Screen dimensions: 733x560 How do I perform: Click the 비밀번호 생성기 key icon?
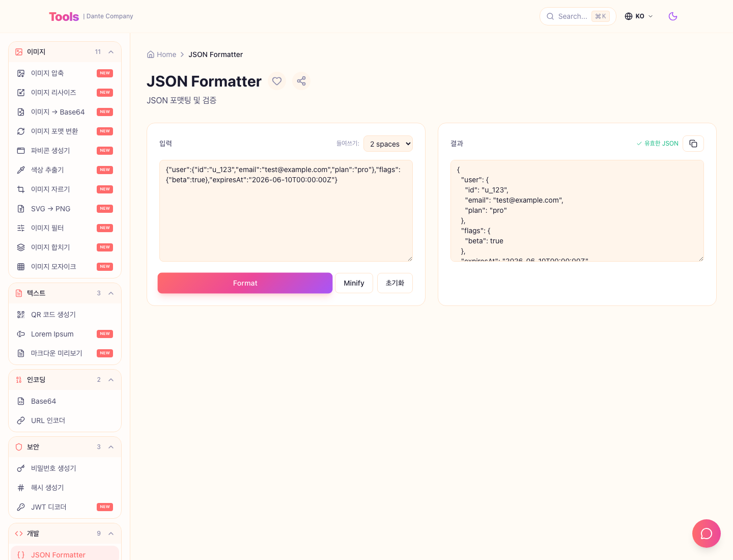(x=21, y=468)
